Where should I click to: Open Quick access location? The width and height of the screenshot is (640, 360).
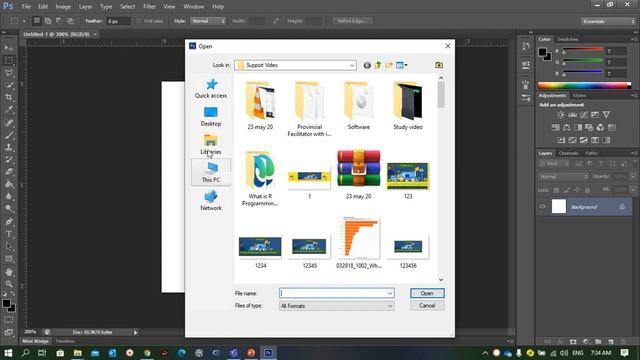(x=211, y=88)
